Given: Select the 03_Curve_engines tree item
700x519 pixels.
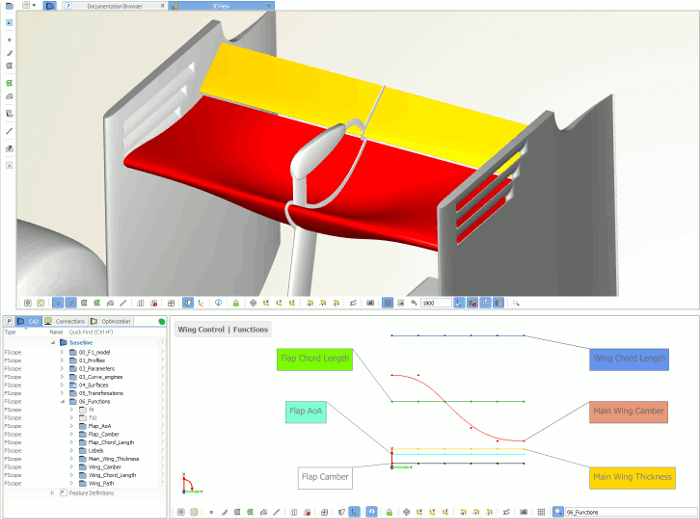Looking at the screenshot, I should [x=101, y=377].
